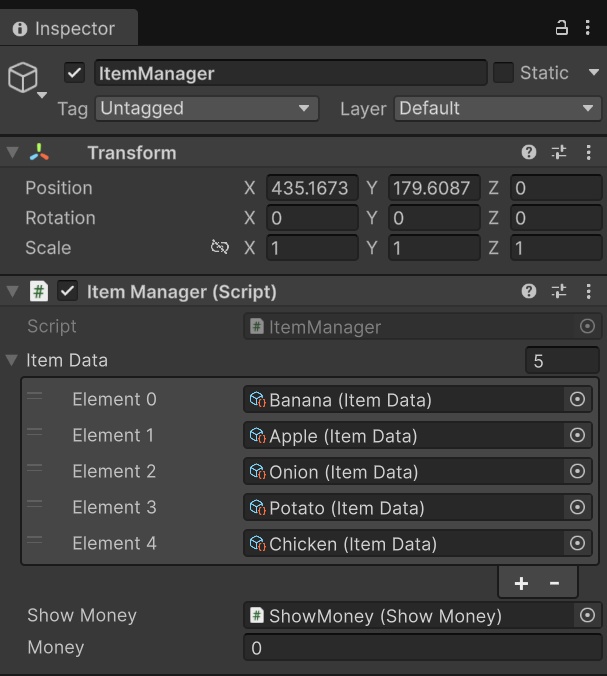Open Item Manager script help
The width and height of the screenshot is (607, 676).
(529, 291)
